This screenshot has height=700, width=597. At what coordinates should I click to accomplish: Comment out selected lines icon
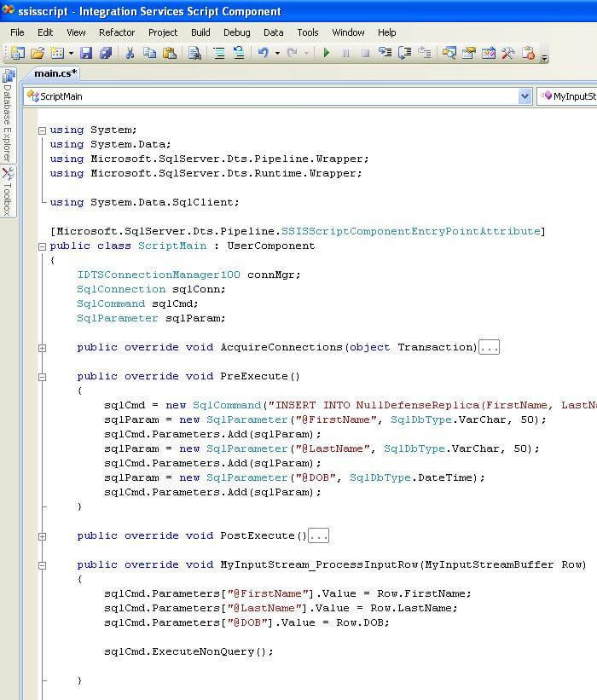point(219,53)
